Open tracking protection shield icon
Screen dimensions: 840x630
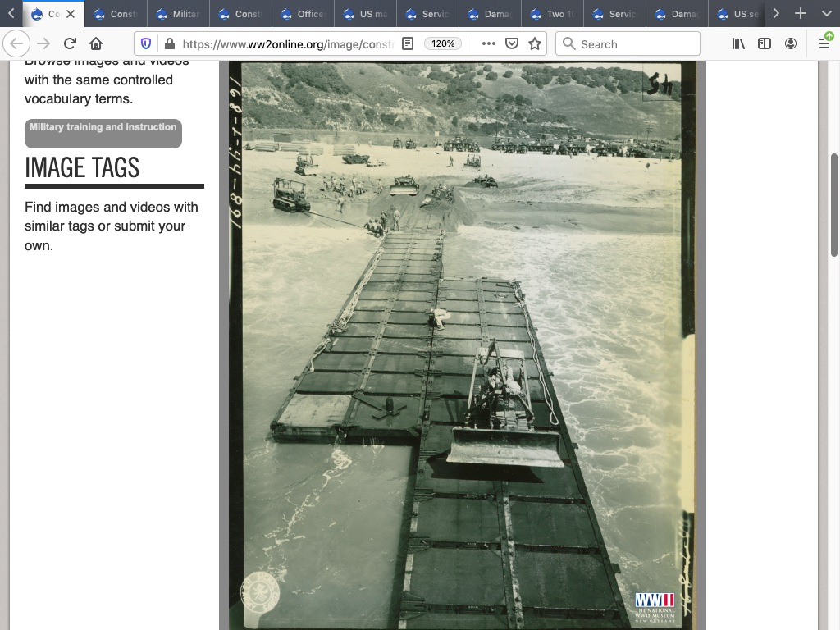click(147, 44)
